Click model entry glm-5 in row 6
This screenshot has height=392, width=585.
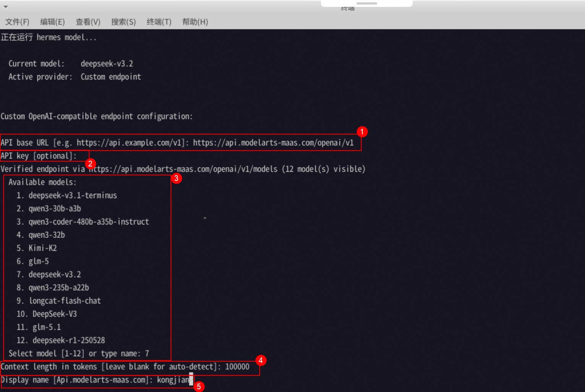[39, 261]
